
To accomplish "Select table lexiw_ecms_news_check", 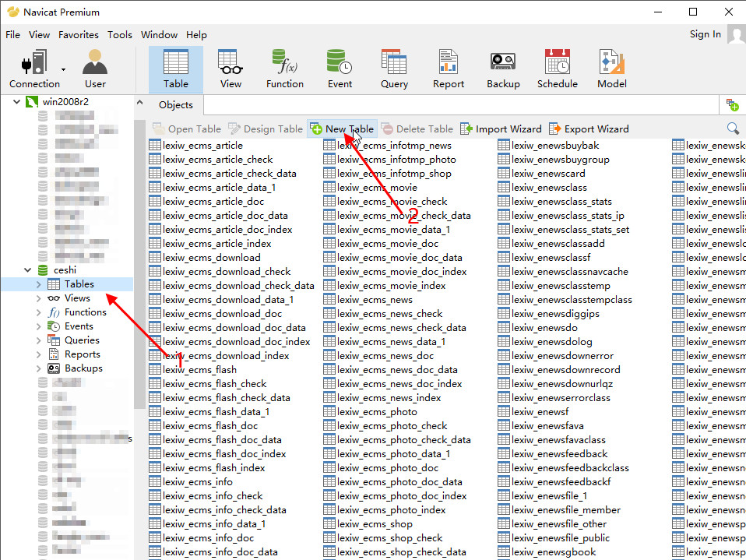I will click(x=383, y=314).
